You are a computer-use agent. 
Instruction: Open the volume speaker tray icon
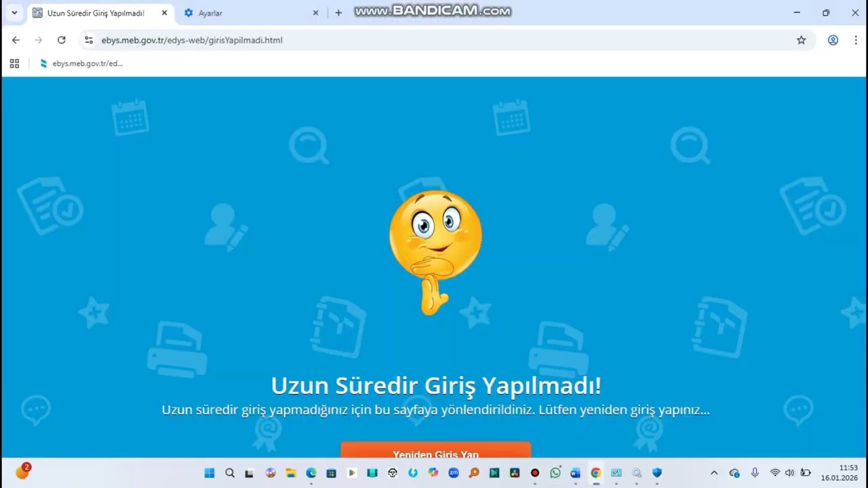coord(790,473)
